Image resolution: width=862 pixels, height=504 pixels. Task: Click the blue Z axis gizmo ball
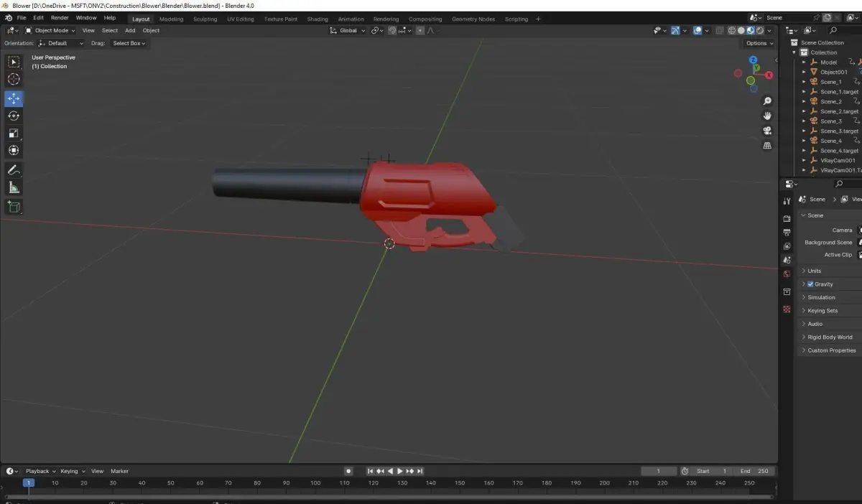click(x=752, y=60)
